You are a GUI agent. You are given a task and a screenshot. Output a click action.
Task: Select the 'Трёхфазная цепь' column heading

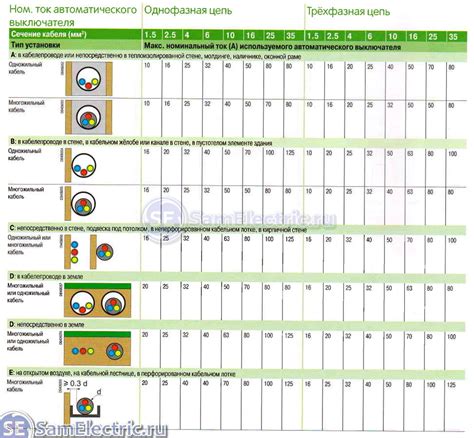point(348,12)
